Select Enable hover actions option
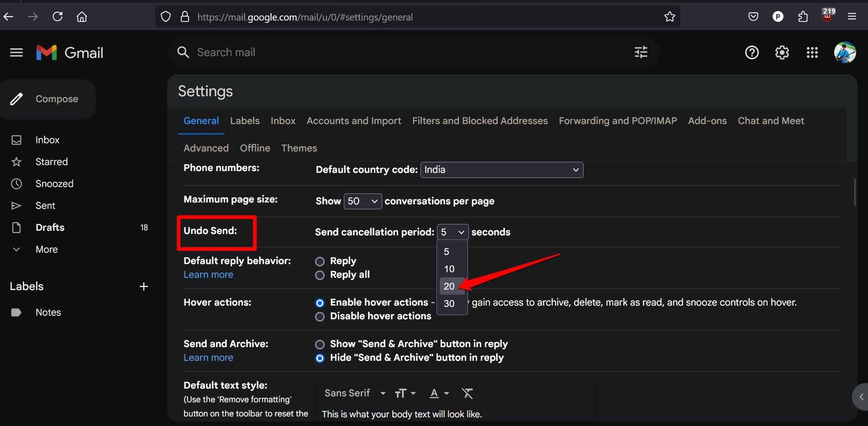Screen dimensions: 868x426 pos(320,303)
